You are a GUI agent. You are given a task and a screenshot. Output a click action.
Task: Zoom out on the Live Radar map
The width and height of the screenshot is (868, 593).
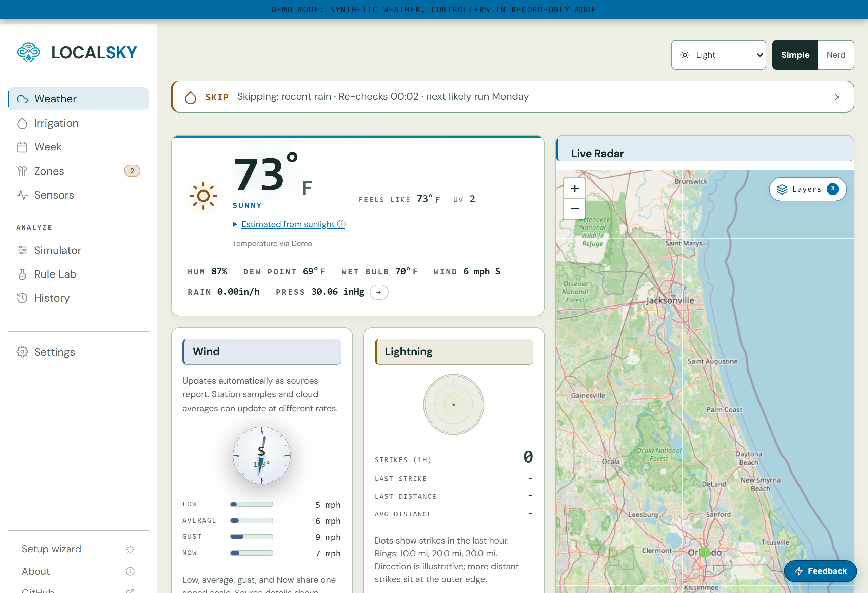pyautogui.click(x=574, y=209)
